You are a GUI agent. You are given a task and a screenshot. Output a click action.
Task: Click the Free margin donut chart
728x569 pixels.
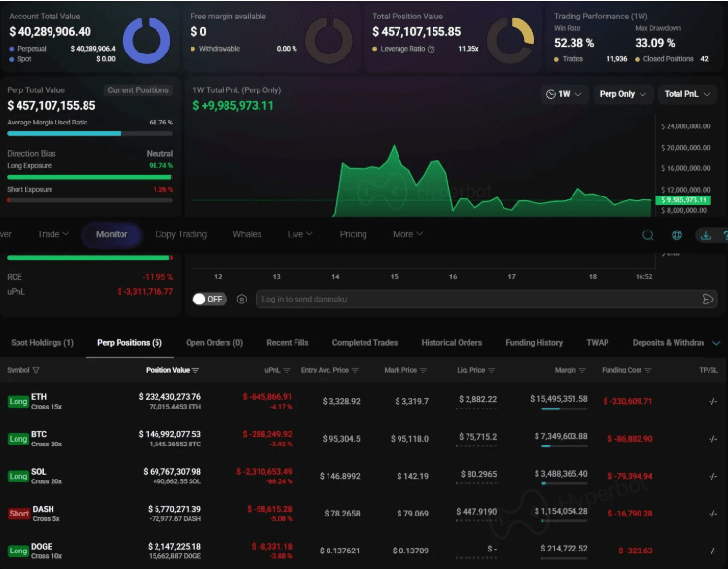click(x=329, y=41)
